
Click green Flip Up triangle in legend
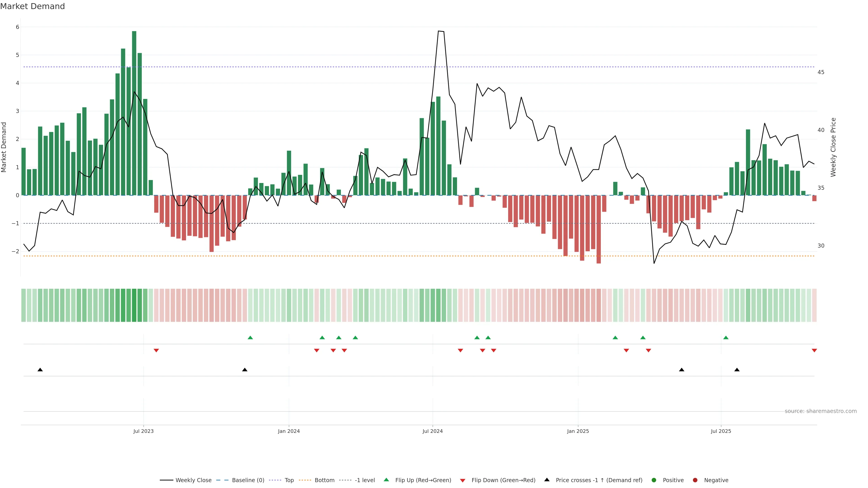coord(387,480)
